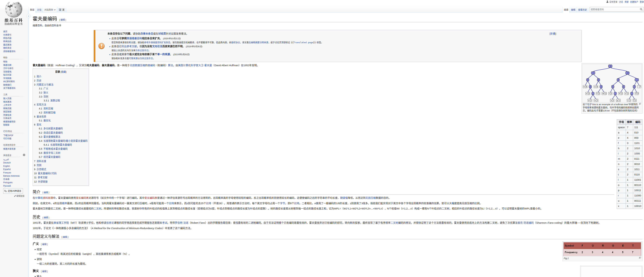Click in the 搜索维基百科 search field
The width and height of the screenshot is (644, 277).
click(x=614, y=9)
